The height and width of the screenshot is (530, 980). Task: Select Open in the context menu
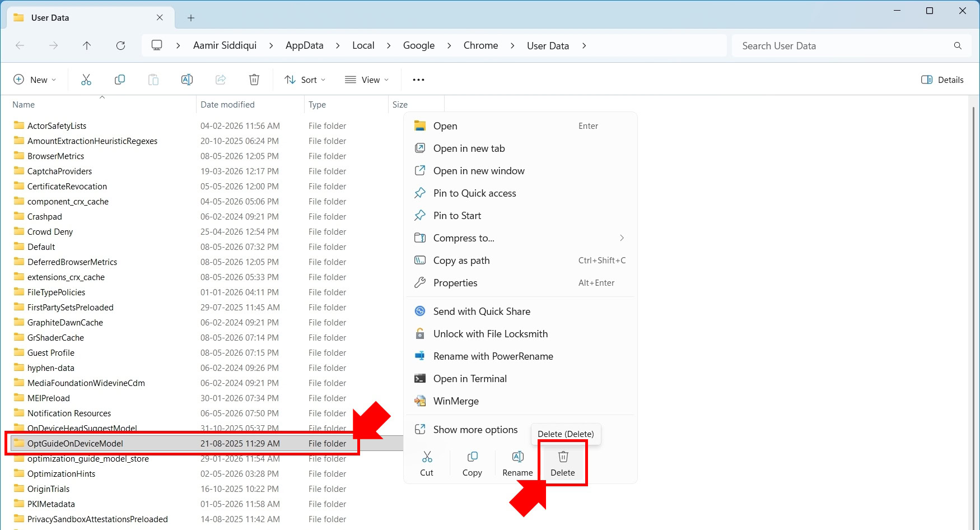click(x=520, y=126)
